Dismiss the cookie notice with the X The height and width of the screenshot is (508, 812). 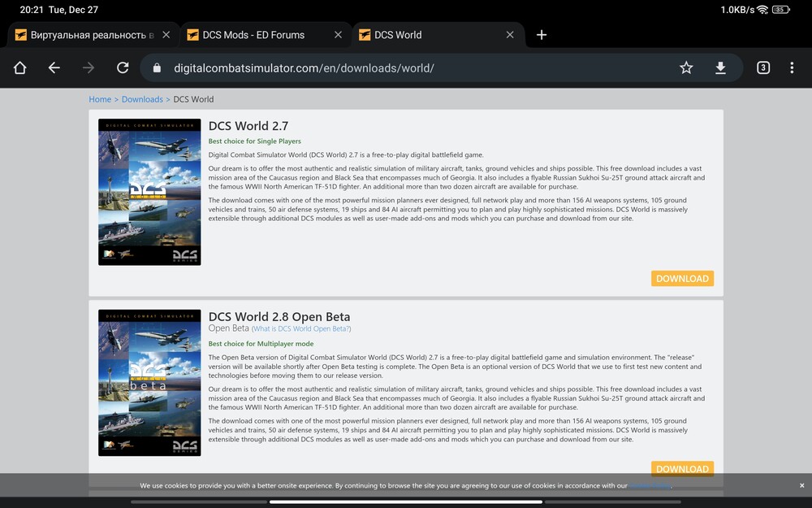(x=801, y=485)
